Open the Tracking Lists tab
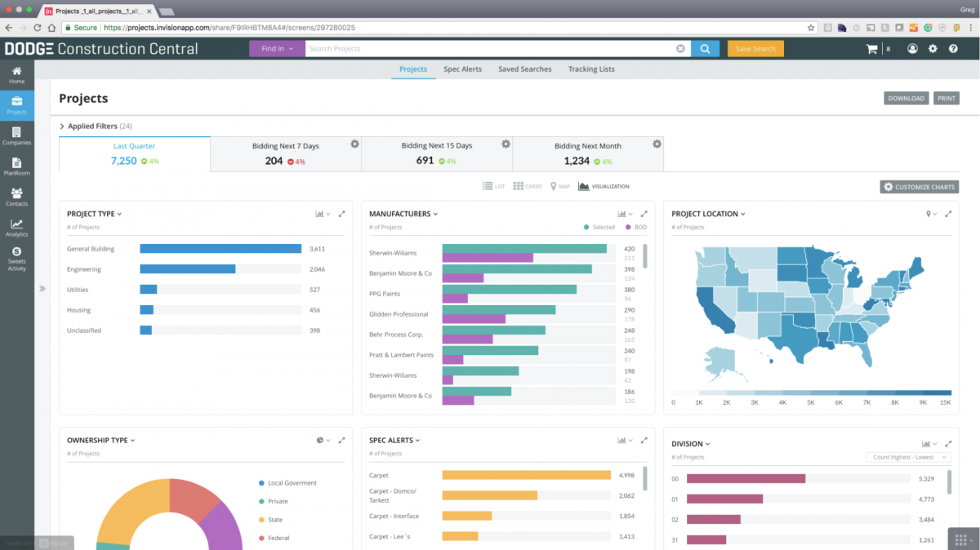The width and height of the screenshot is (980, 550). click(x=591, y=69)
